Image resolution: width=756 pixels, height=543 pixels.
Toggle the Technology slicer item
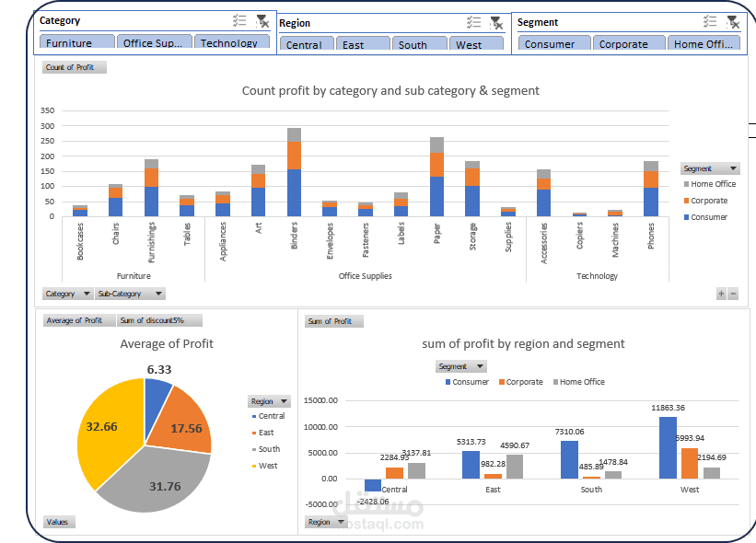(232, 42)
